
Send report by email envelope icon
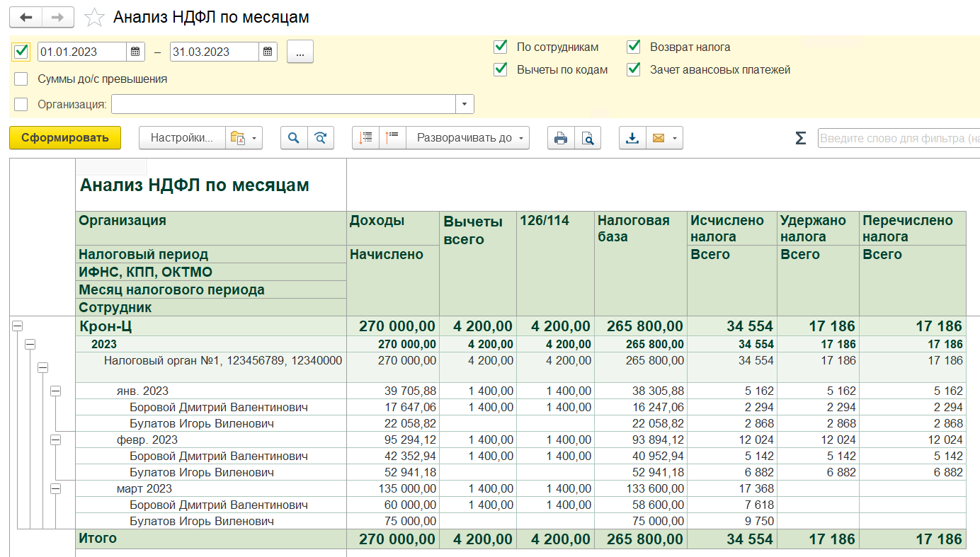659,138
